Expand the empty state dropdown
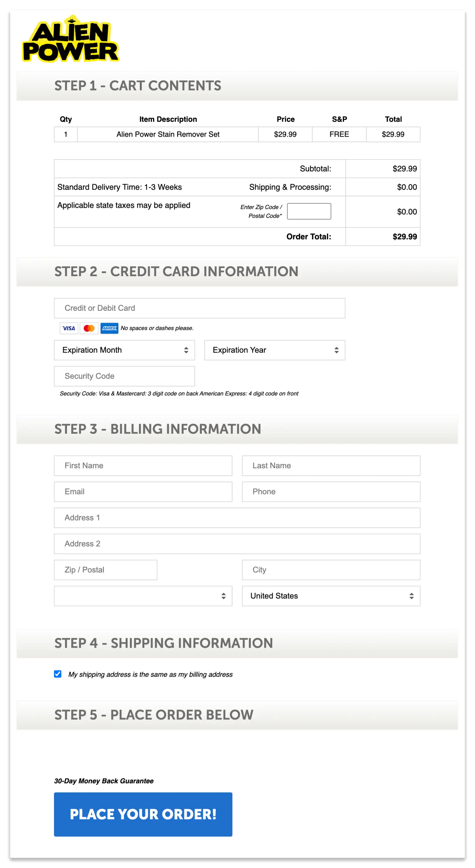 (143, 596)
